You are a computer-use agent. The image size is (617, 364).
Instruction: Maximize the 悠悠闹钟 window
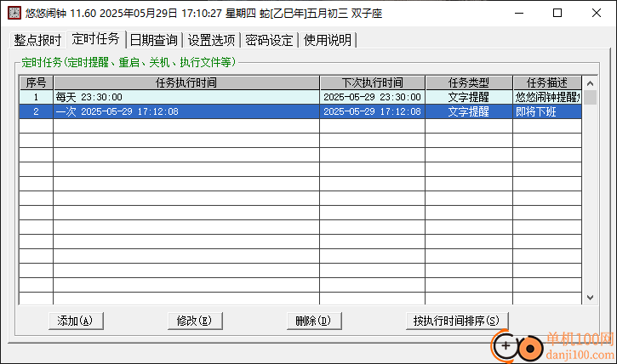pyautogui.click(x=557, y=13)
